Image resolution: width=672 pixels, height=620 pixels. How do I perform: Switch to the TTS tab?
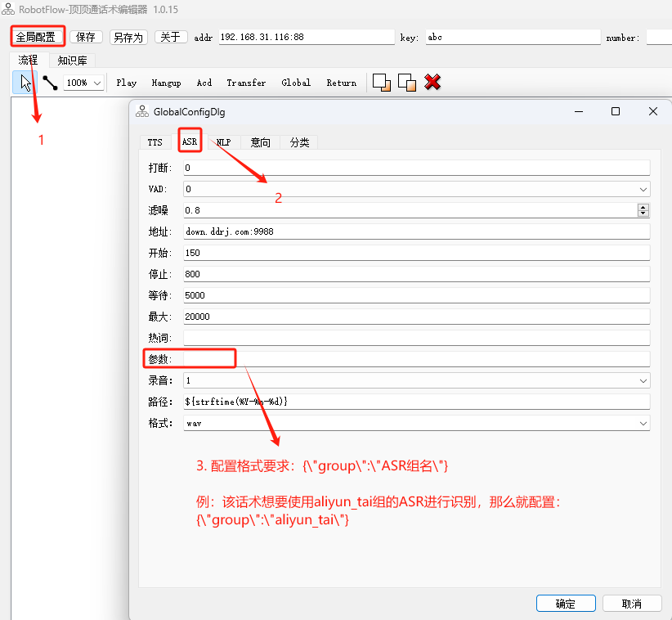[155, 142]
